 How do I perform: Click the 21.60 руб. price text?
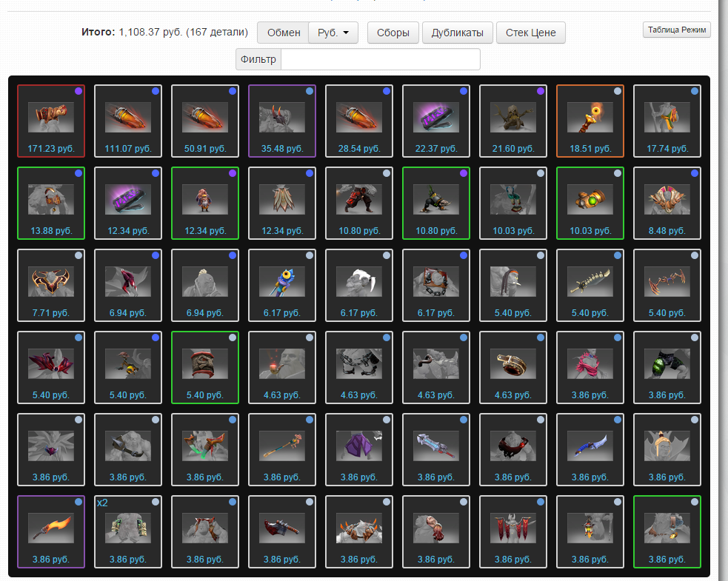click(513, 149)
